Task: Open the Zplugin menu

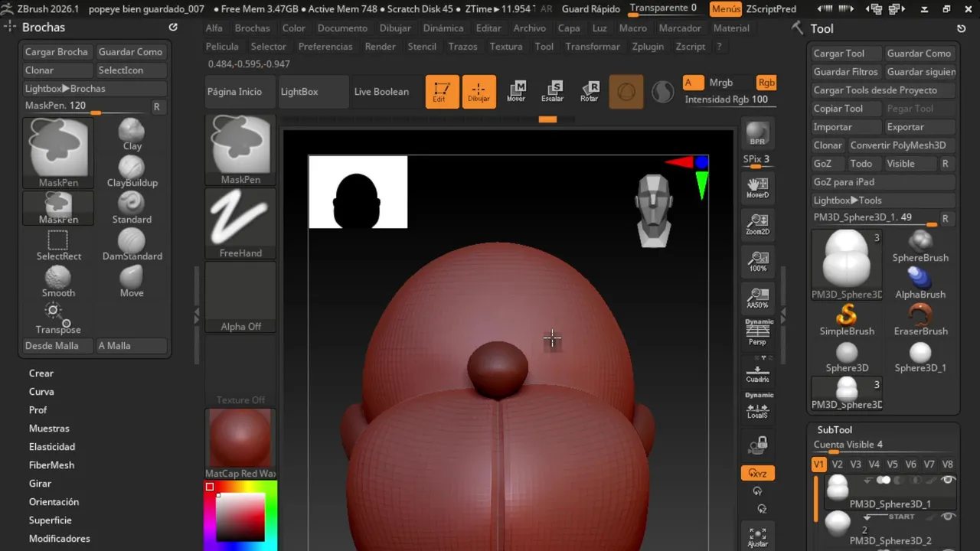Action: click(648, 46)
